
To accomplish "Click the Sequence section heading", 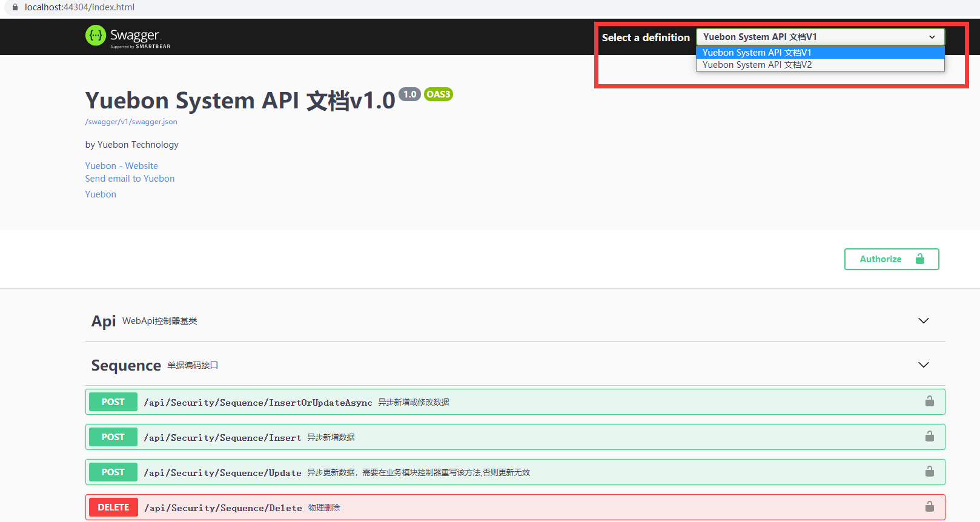I will (x=126, y=365).
